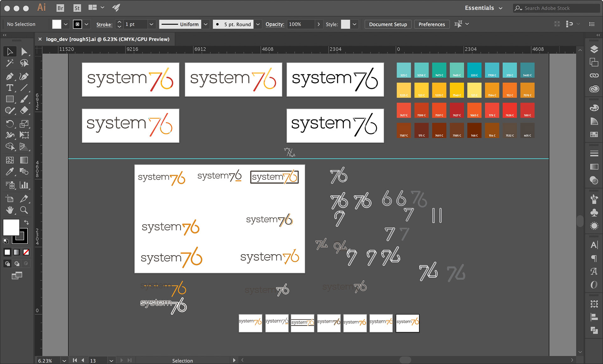Pick the 405 C gray swatch

point(527,131)
